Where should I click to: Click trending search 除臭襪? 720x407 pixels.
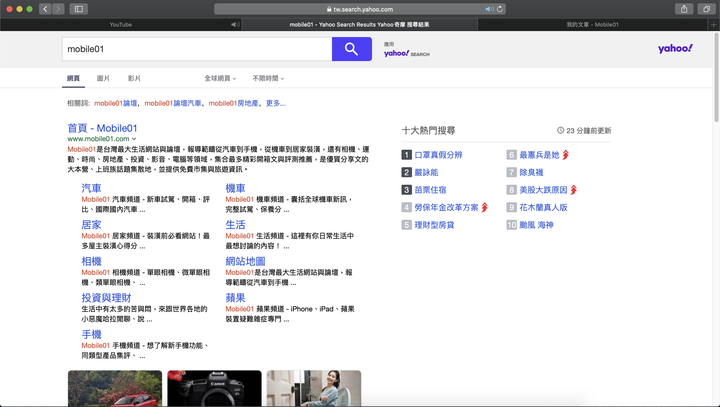(531, 172)
